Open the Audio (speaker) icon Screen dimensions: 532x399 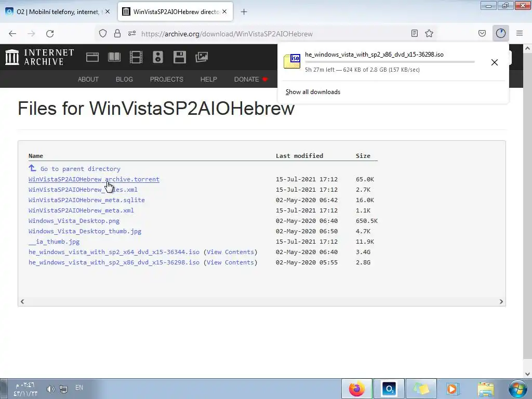tap(158, 57)
